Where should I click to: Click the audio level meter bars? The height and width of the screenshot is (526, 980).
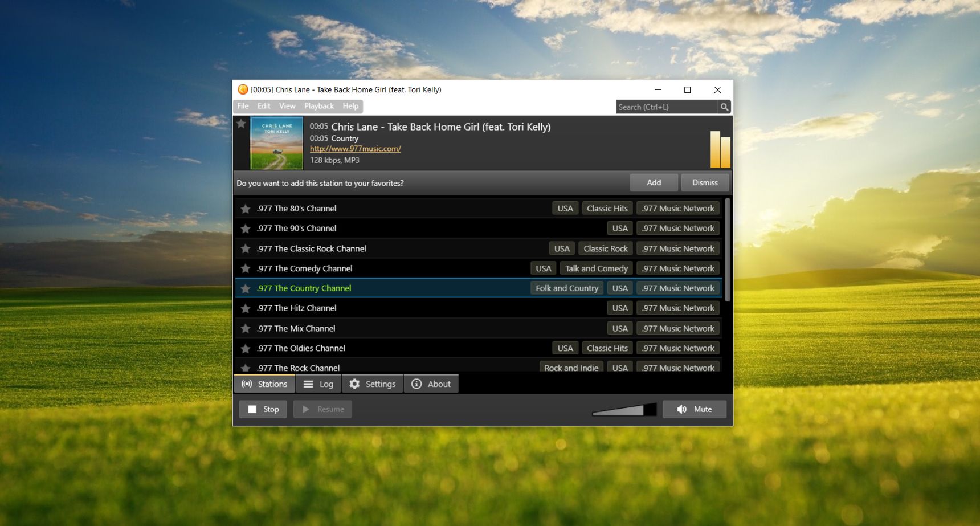coord(720,149)
